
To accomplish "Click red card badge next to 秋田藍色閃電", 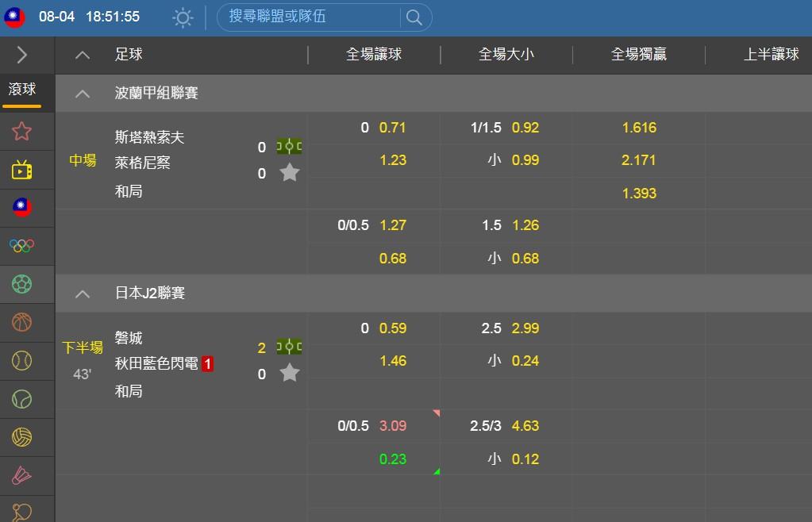I will (208, 364).
